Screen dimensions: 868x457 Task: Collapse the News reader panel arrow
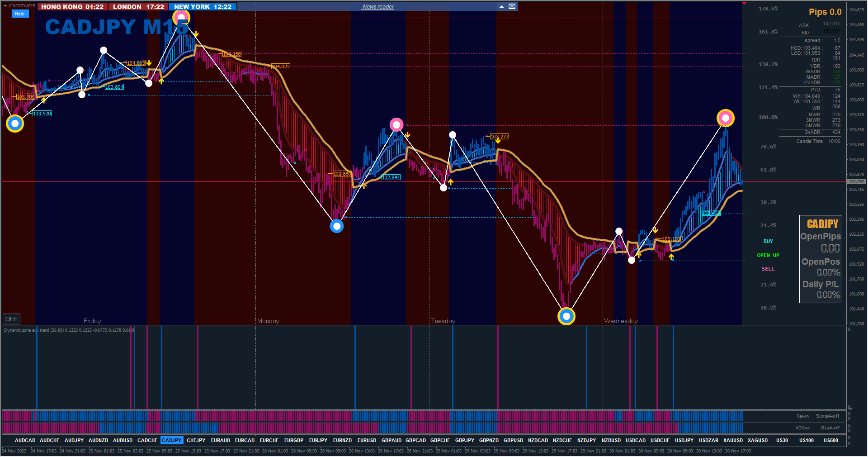point(501,6)
